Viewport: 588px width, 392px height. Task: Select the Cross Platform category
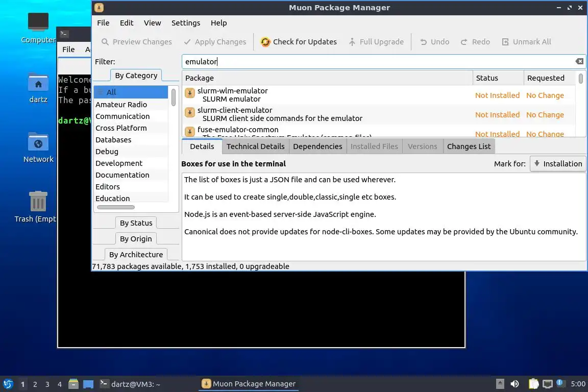[131, 128]
